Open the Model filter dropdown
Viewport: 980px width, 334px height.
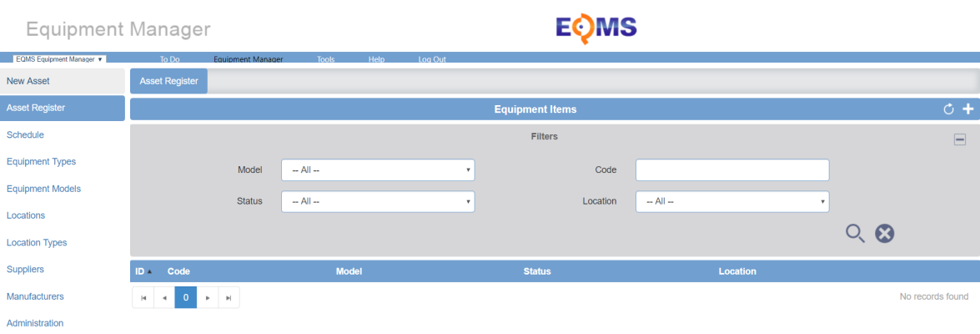pos(378,170)
